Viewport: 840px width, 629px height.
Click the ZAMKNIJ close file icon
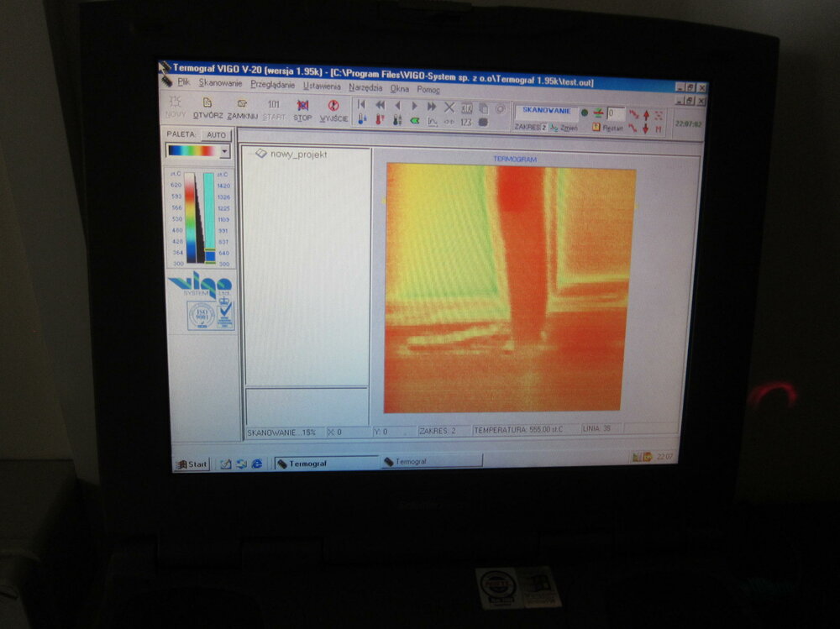[242, 109]
